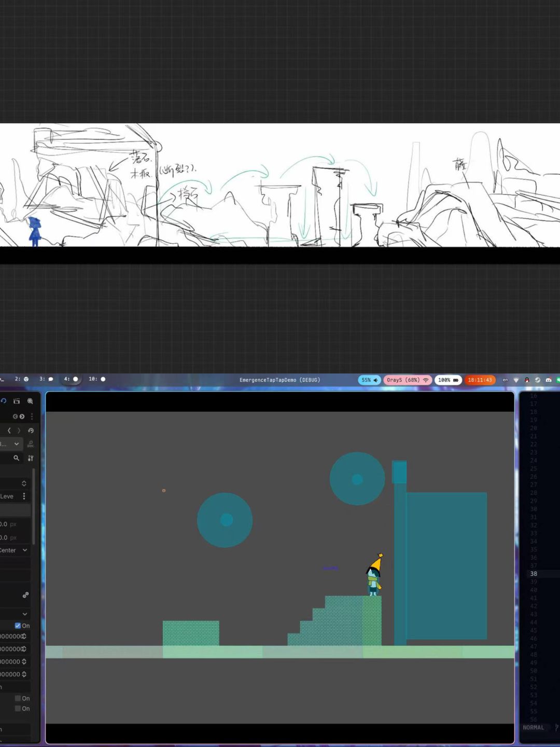This screenshot has width=560, height=747.
Task: Switch to workspace 3 with the chat icon
Action: click(x=46, y=379)
